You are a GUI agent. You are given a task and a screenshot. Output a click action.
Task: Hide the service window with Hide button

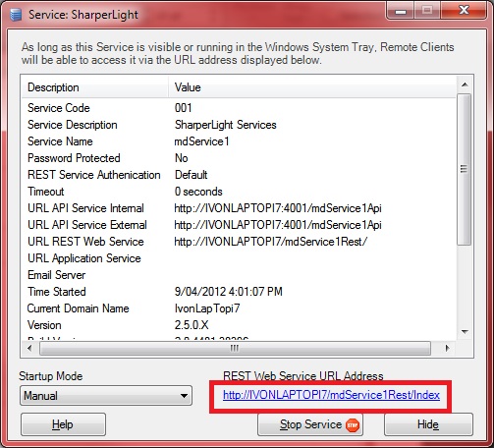[x=428, y=424]
